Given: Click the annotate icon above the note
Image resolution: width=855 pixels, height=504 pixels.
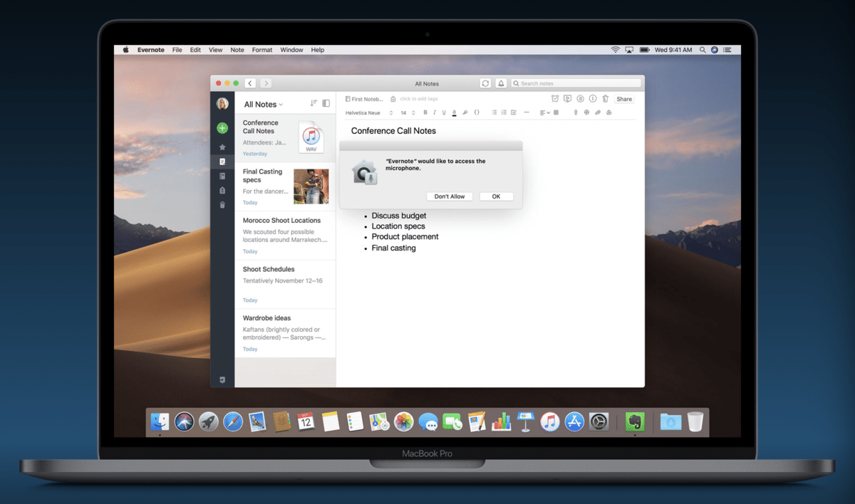Looking at the screenshot, I should pyautogui.click(x=581, y=99).
